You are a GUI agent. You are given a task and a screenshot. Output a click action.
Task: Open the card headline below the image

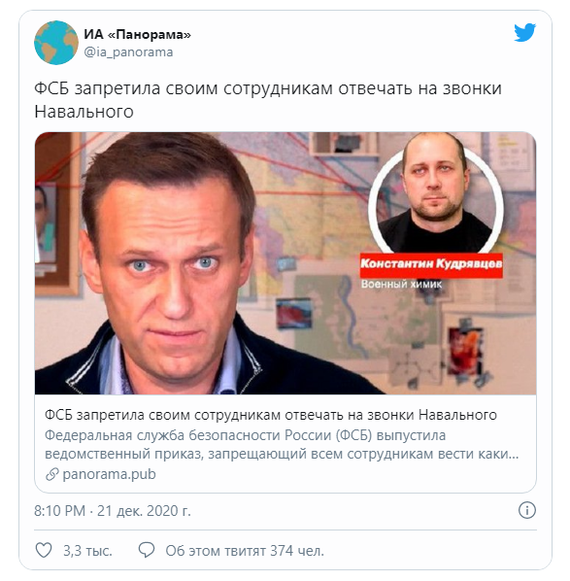pyautogui.click(x=271, y=415)
